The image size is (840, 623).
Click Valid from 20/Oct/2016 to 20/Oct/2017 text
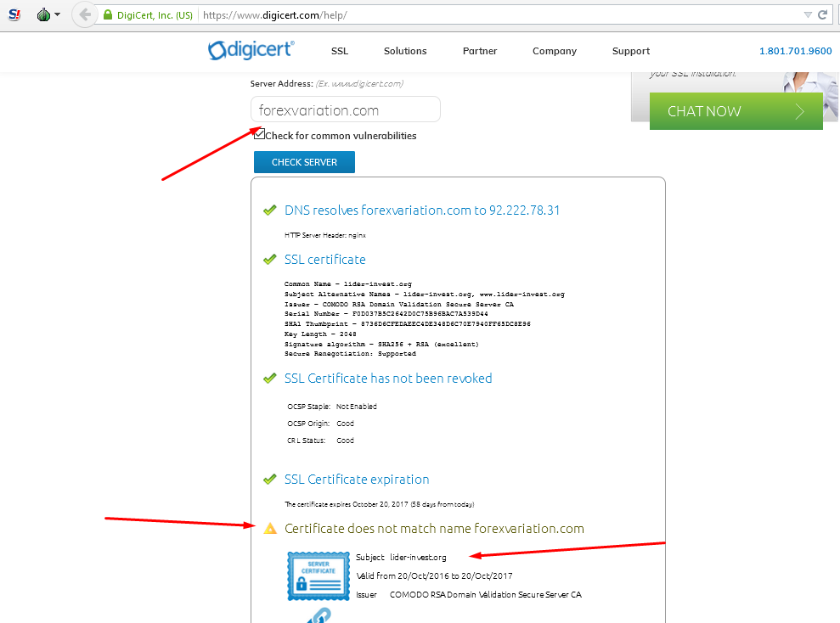[x=435, y=576]
